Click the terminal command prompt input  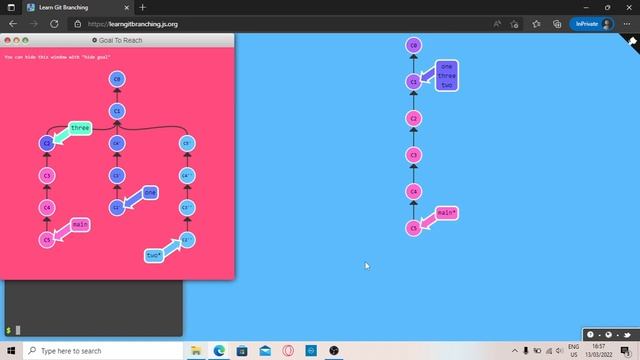[94, 330]
